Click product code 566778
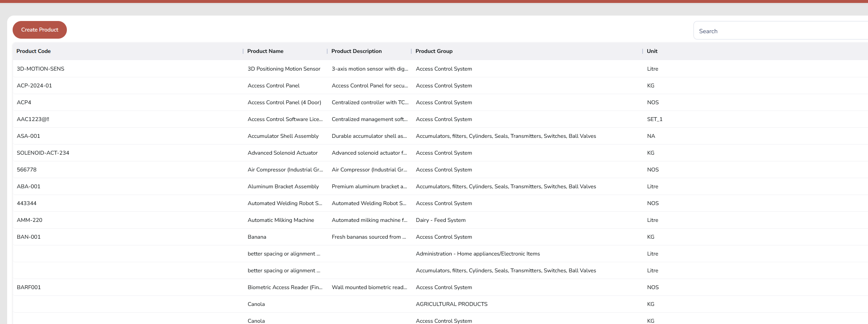 [x=26, y=170]
